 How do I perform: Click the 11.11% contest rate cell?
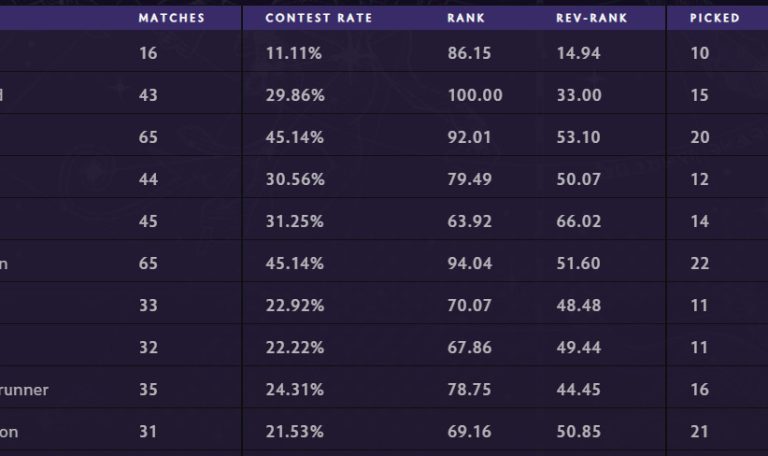click(294, 53)
